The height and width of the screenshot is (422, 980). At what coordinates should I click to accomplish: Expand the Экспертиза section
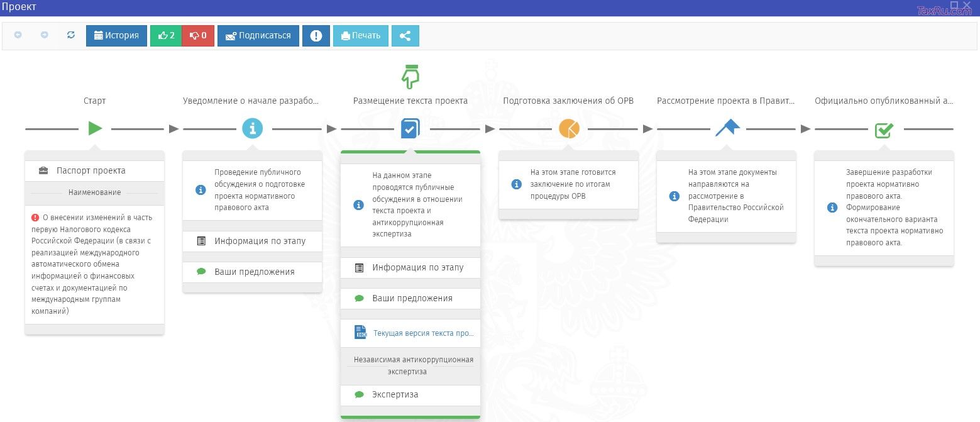point(410,394)
